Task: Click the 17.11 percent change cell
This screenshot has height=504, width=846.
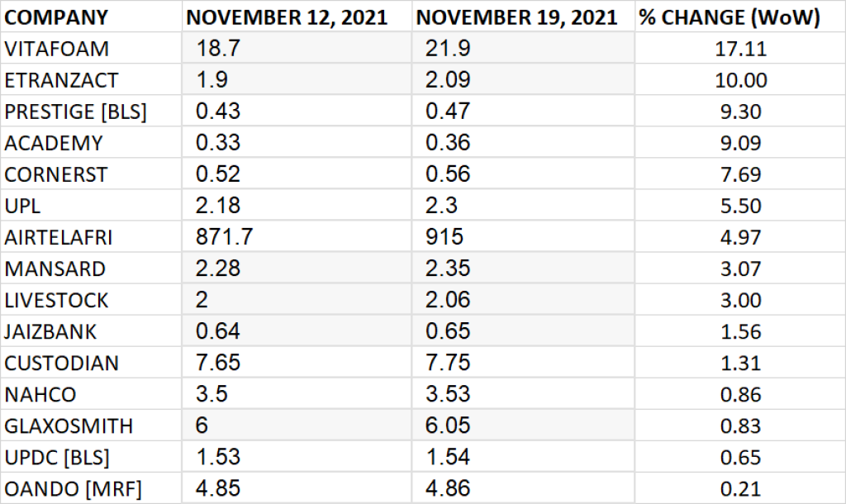Action: [x=740, y=48]
